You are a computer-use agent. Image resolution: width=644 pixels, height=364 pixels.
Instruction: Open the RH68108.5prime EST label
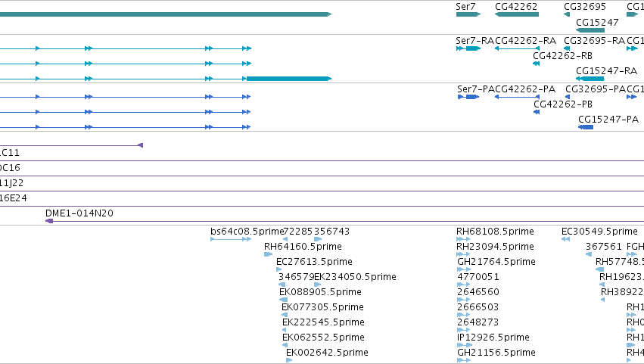point(495,232)
